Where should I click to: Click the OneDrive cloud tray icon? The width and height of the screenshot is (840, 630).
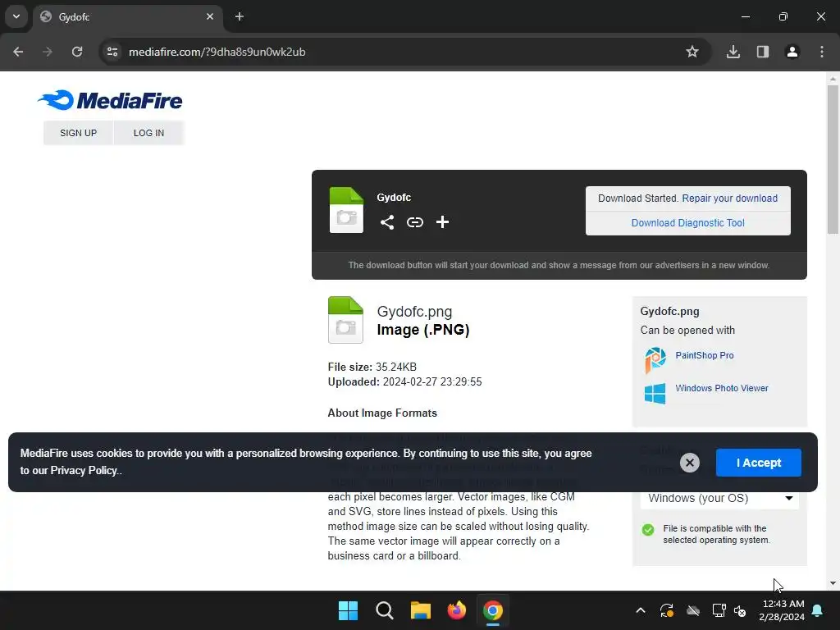tap(693, 610)
